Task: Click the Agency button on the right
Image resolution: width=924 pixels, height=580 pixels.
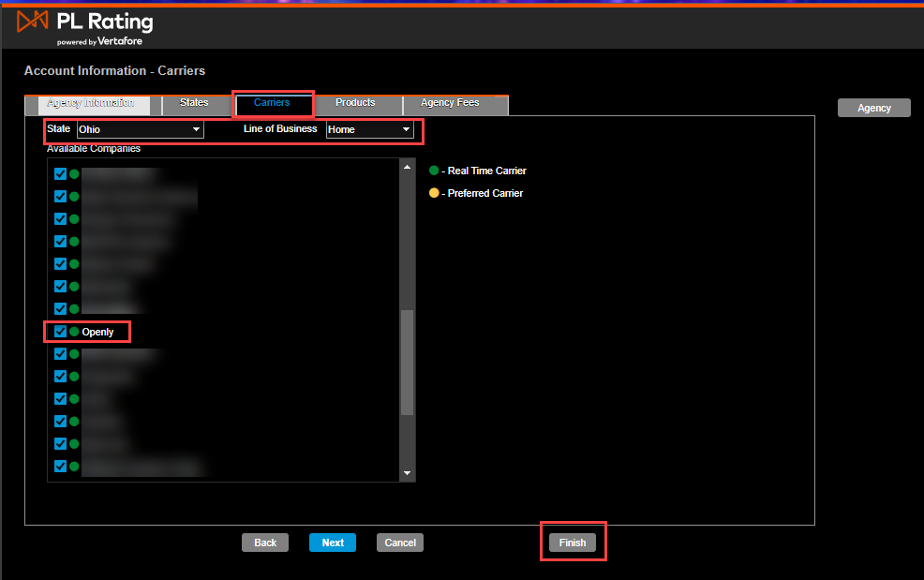Action: (873, 108)
